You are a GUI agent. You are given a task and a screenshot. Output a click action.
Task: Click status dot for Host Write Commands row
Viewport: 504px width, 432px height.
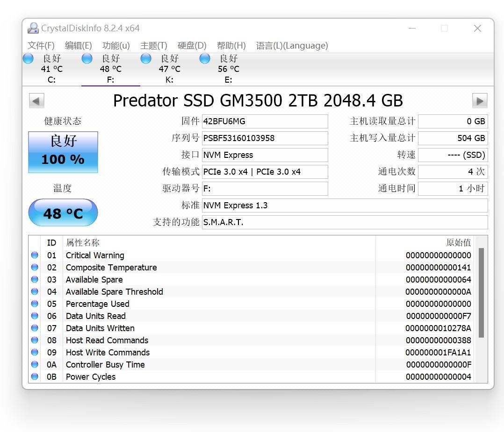tap(35, 352)
